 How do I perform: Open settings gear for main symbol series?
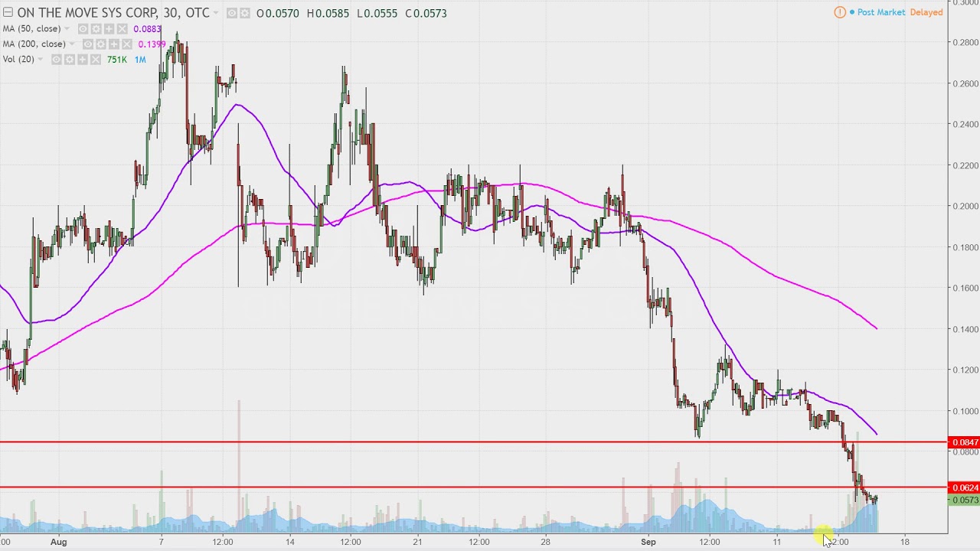point(244,13)
